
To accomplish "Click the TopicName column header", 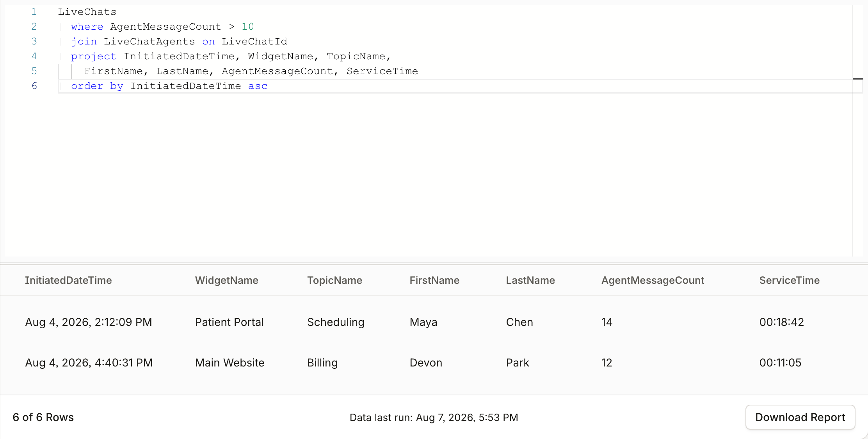I will [334, 280].
